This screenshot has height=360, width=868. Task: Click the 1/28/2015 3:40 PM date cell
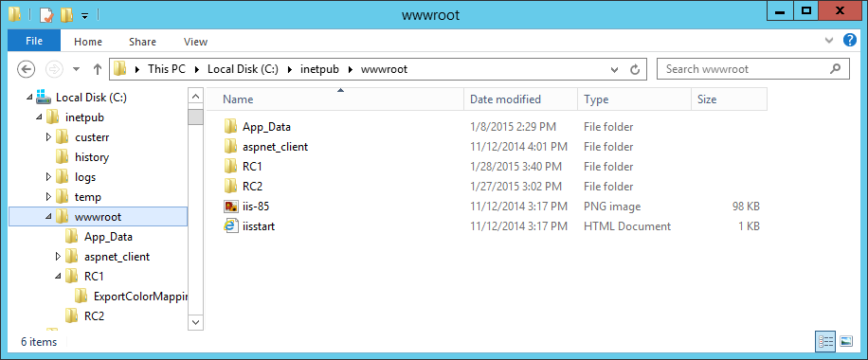(x=515, y=167)
